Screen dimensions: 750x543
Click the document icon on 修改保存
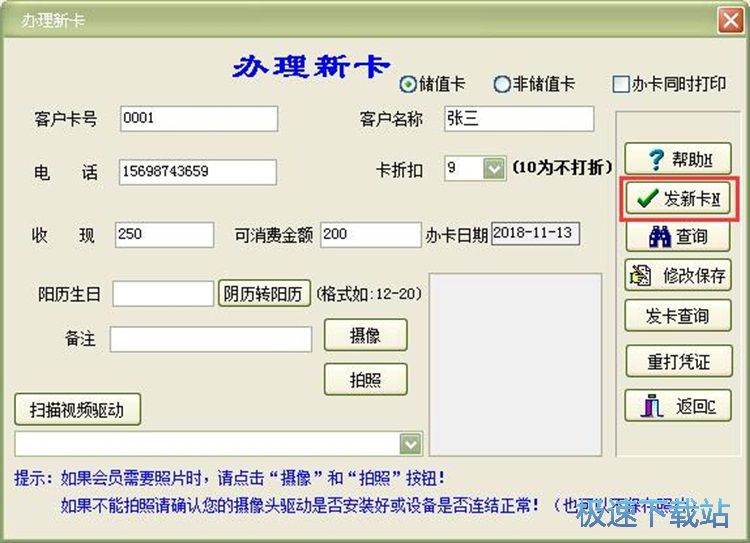pos(641,275)
